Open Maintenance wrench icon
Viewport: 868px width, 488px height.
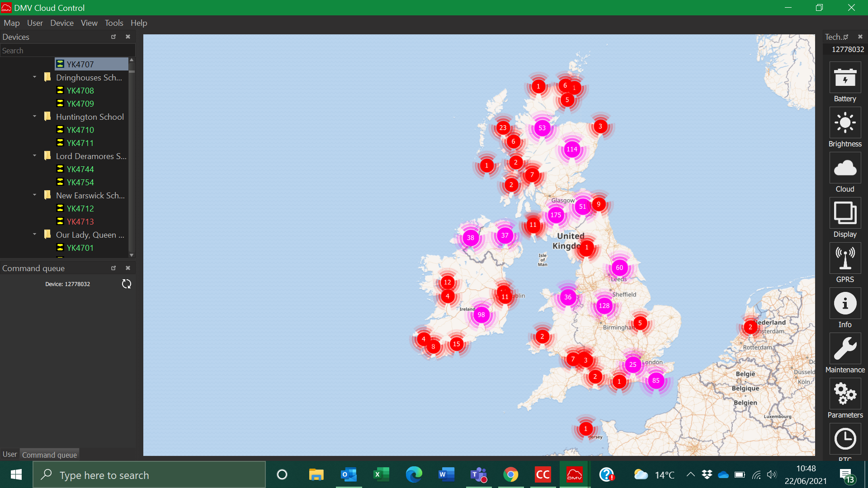(x=844, y=349)
